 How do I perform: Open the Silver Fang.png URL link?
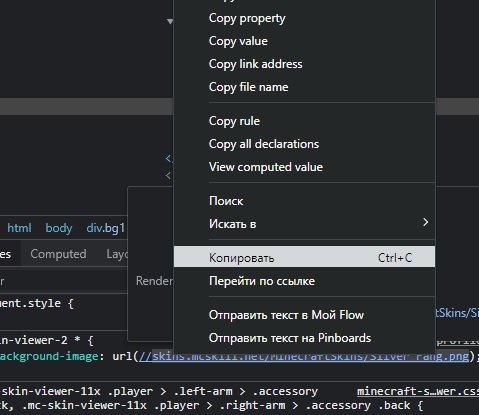pyautogui.click(x=304, y=356)
